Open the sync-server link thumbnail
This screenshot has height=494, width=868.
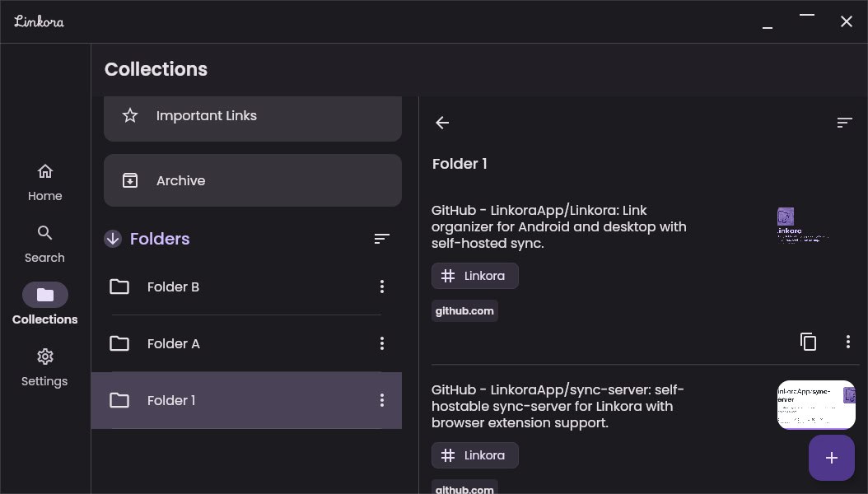coord(815,404)
